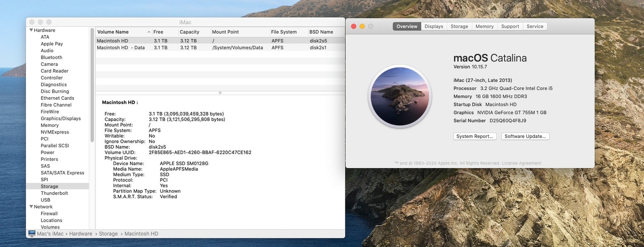Select the Memory tab
This screenshot has width=644, height=247.
click(484, 26)
